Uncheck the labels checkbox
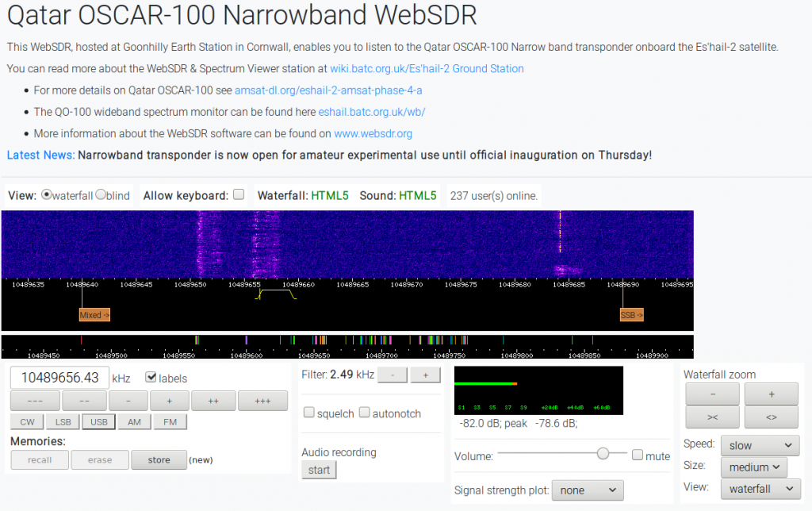The image size is (812, 511). [151, 377]
